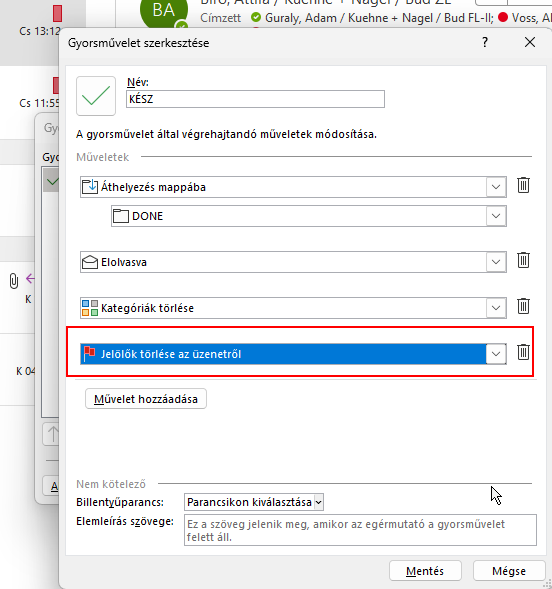Expand the Áthelyezés mappába action dropdown
Viewport: 552px width, 589px height.
pyautogui.click(x=496, y=187)
